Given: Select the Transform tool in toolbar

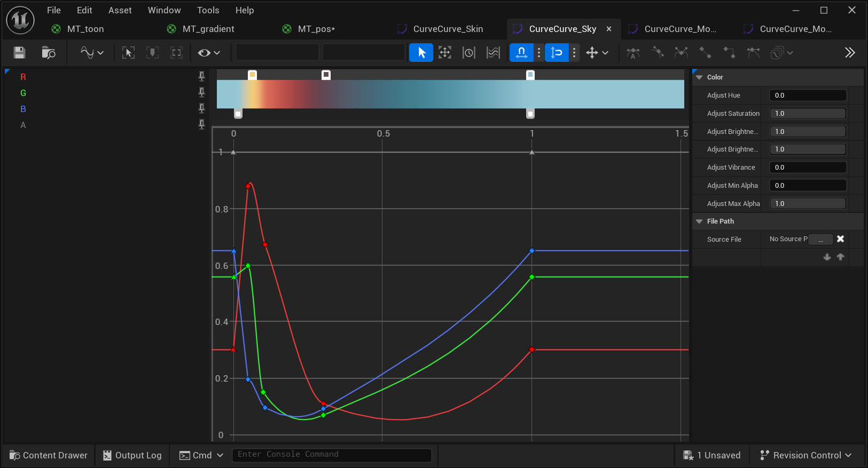Looking at the screenshot, I should coord(444,52).
